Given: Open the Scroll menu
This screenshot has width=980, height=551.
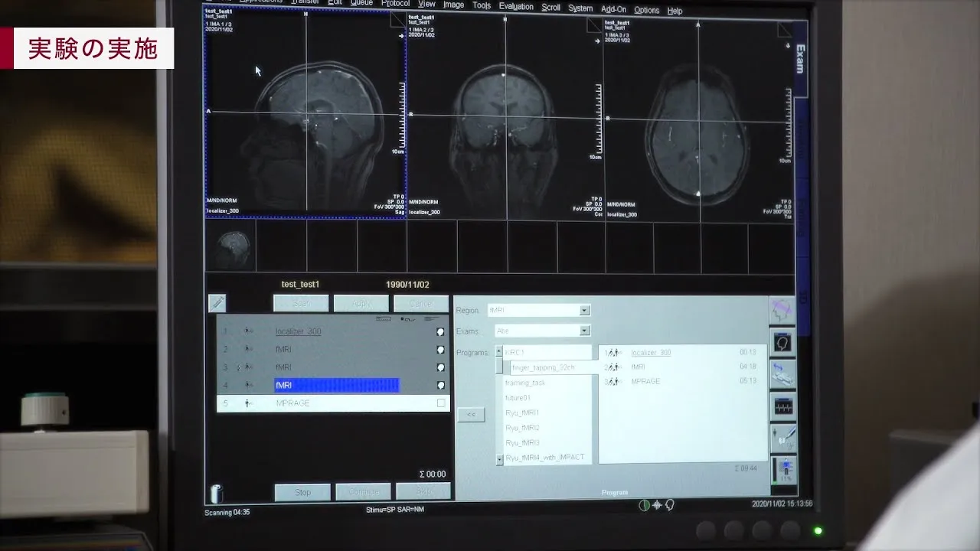Looking at the screenshot, I should coord(550,8).
